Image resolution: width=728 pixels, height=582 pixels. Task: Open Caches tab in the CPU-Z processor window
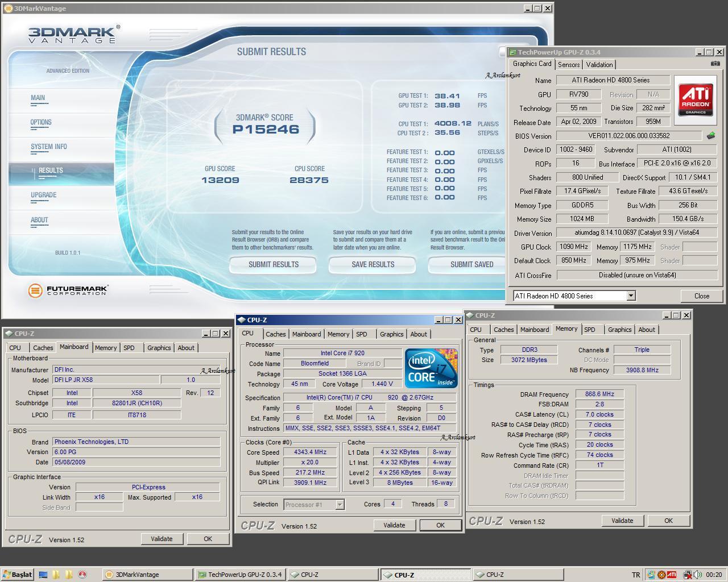(276, 334)
